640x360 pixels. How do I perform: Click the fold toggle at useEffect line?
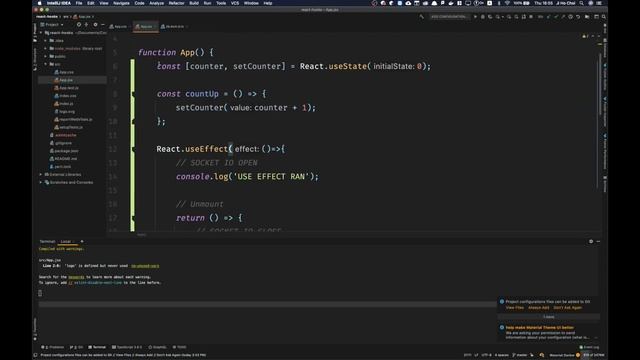[133, 149]
